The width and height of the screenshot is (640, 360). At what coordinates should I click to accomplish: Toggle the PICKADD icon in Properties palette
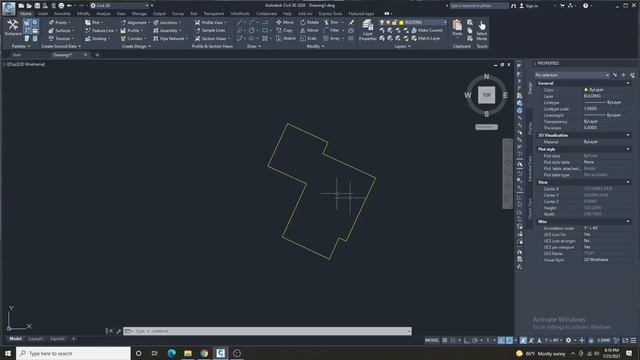pyautogui.click(x=615, y=75)
